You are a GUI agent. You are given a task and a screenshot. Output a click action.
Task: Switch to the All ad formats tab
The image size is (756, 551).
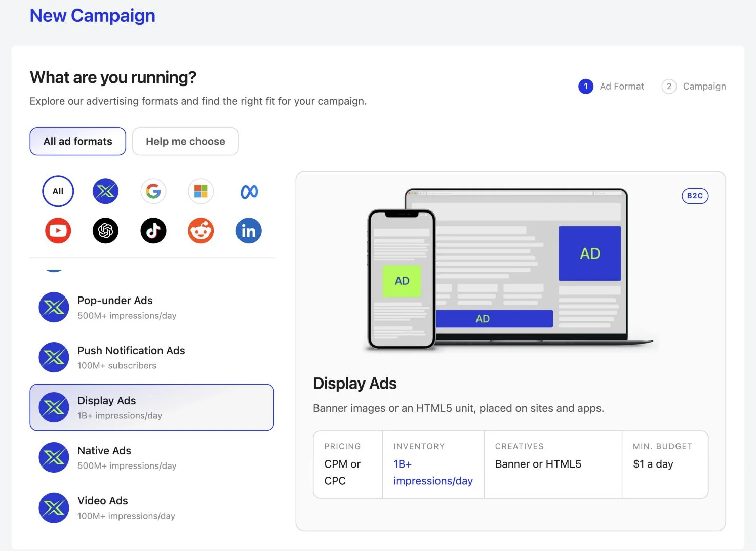pos(78,141)
